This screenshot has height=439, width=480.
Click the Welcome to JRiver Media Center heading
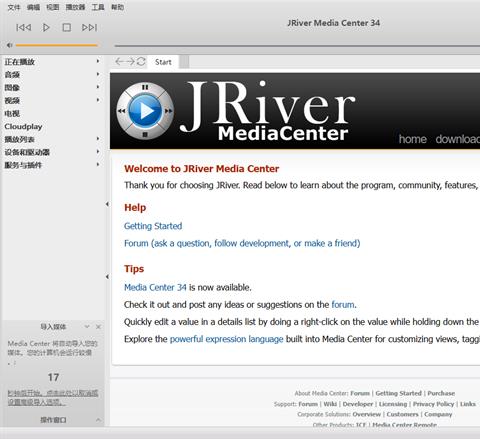point(201,169)
